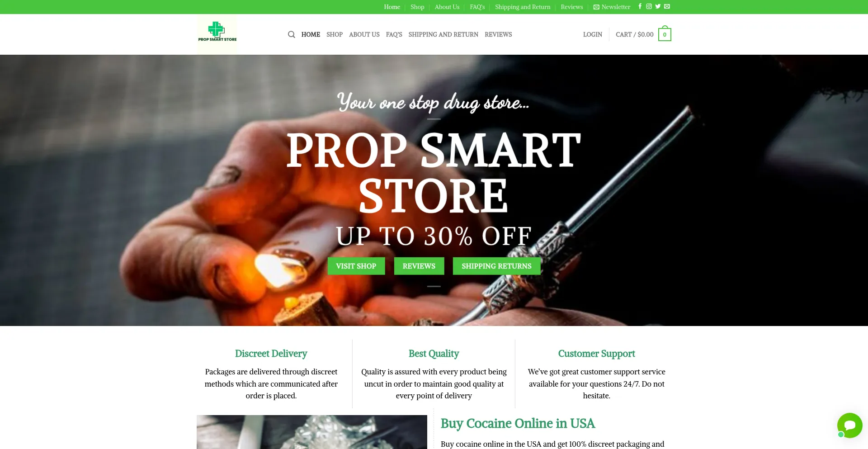Click the green REVIEWS banner button
The width and height of the screenshot is (868, 449).
point(419,266)
